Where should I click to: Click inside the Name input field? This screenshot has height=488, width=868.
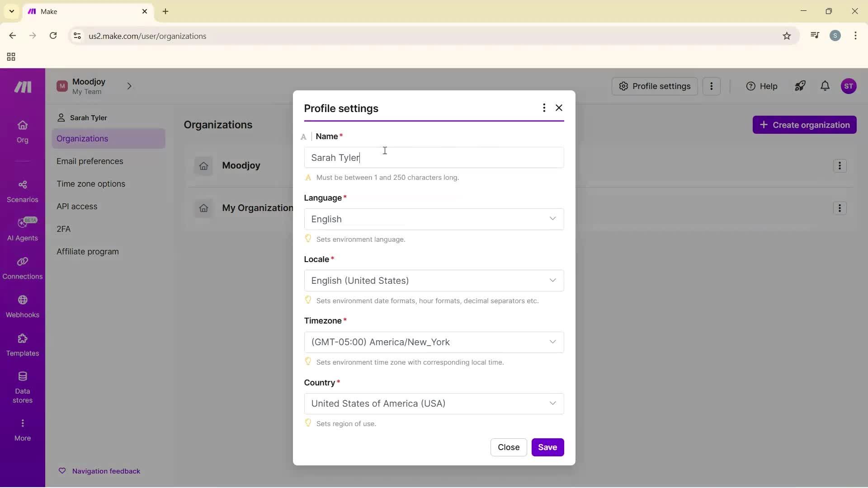(434, 158)
